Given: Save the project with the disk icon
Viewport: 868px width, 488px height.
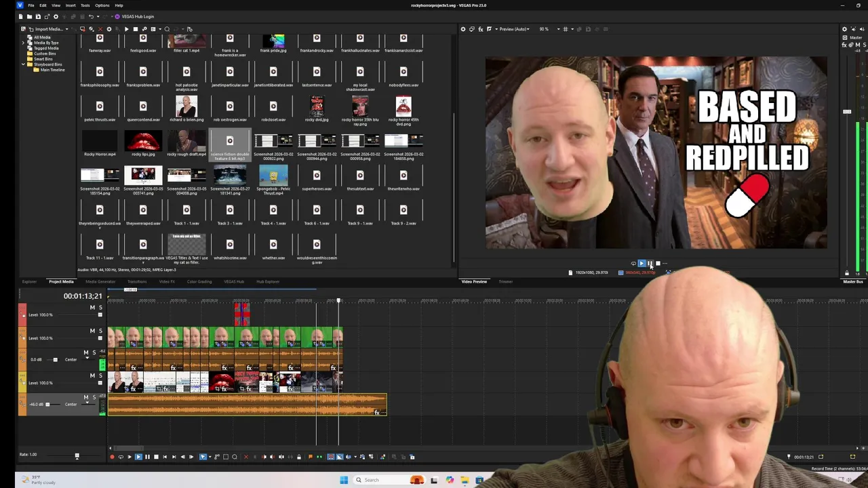Looking at the screenshot, I should (38, 16).
